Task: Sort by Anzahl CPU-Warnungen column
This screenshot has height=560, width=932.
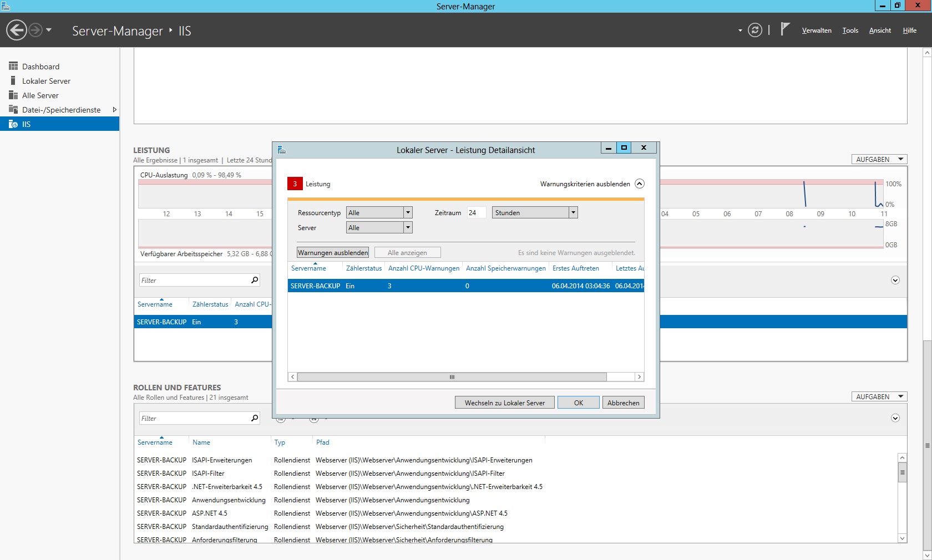Action: [424, 268]
